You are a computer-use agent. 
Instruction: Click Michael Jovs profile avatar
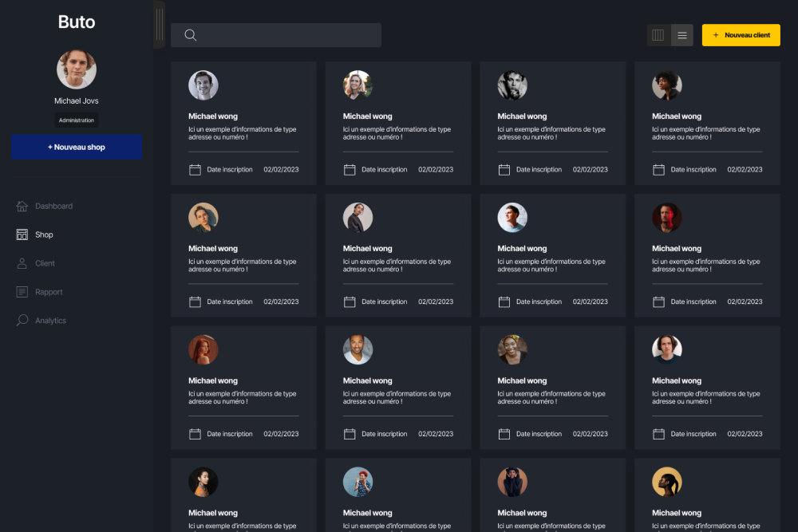click(x=77, y=69)
